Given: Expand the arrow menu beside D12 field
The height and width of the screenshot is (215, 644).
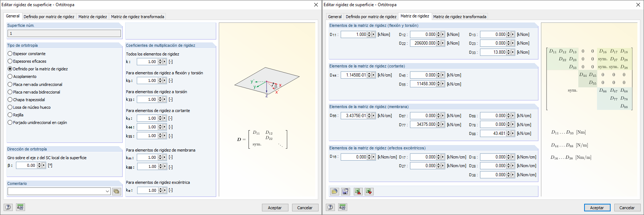Looking at the screenshot, I should (443, 34).
